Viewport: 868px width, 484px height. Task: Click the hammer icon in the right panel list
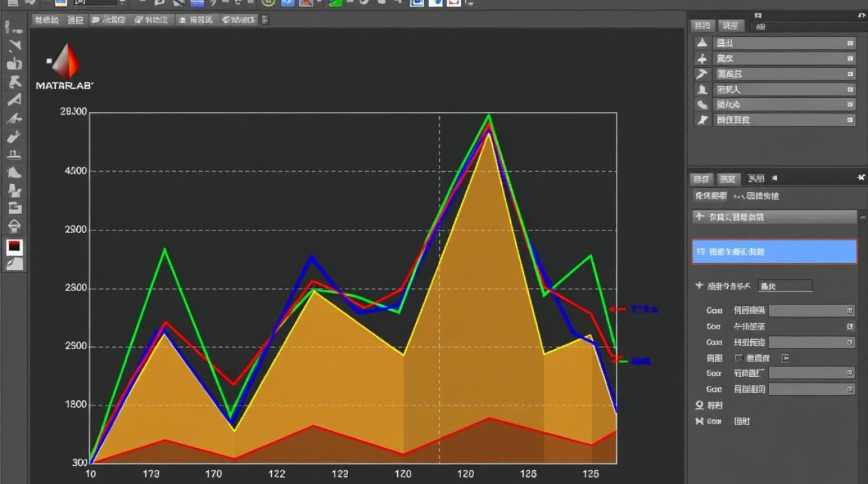[x=703, y=74]
